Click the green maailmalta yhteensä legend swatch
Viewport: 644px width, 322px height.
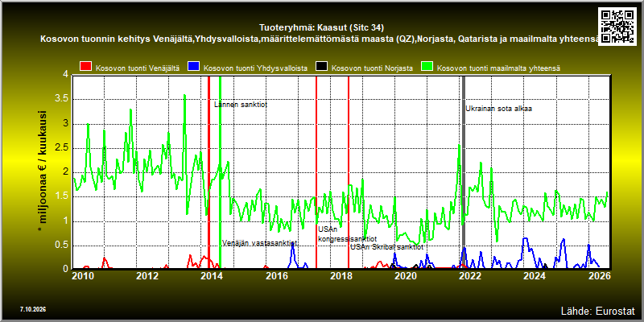(x=427, y=67)
